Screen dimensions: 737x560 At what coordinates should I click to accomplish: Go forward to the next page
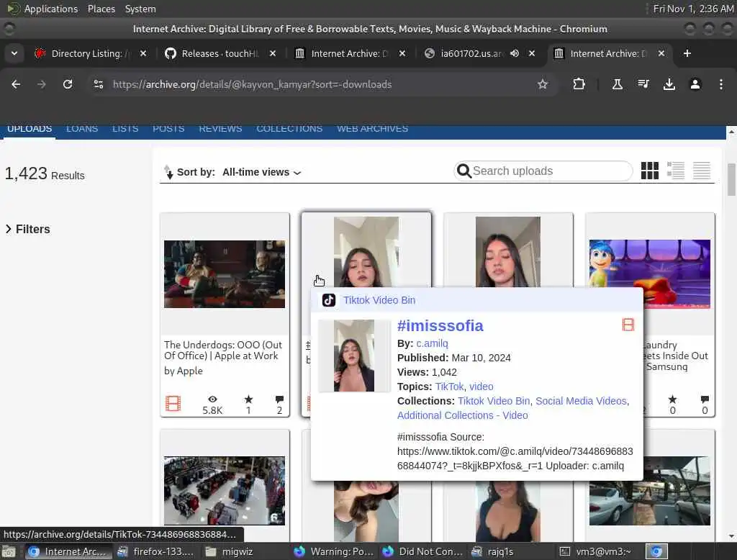coord(41,84)
